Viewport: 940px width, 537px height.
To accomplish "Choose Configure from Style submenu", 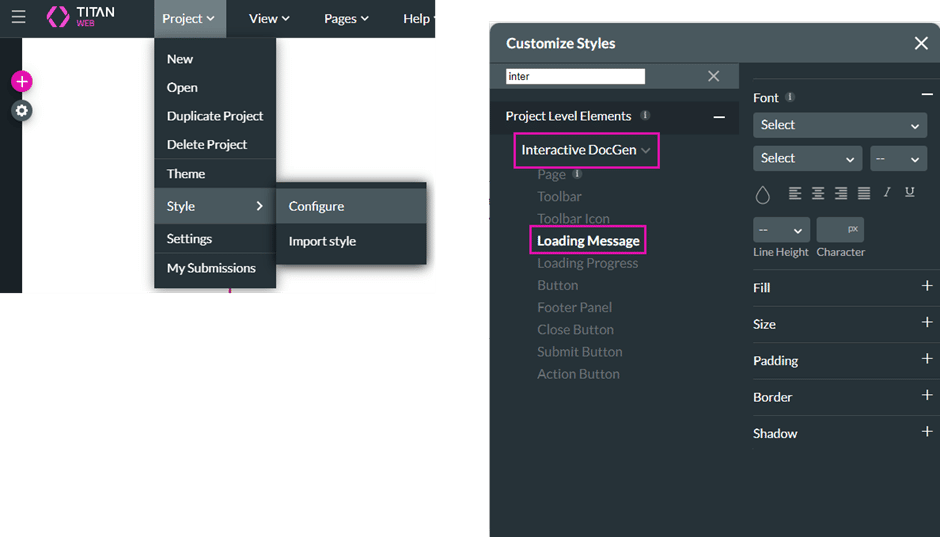I will (x=316, y=206).
